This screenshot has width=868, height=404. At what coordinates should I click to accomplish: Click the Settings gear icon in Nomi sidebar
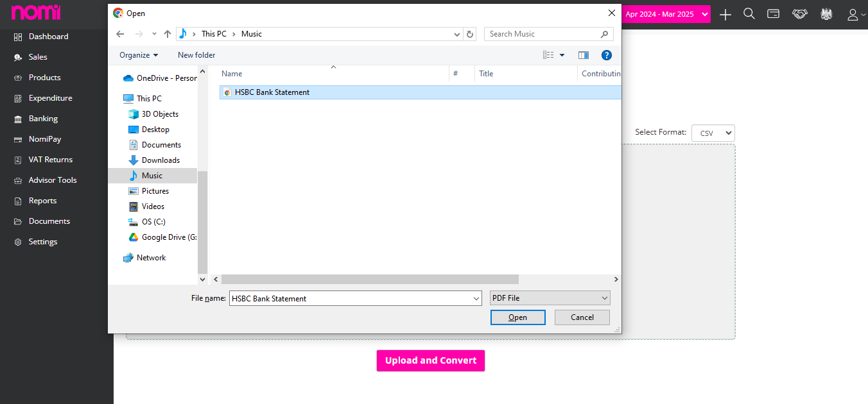pyautogui.click(x=17, y=242)
